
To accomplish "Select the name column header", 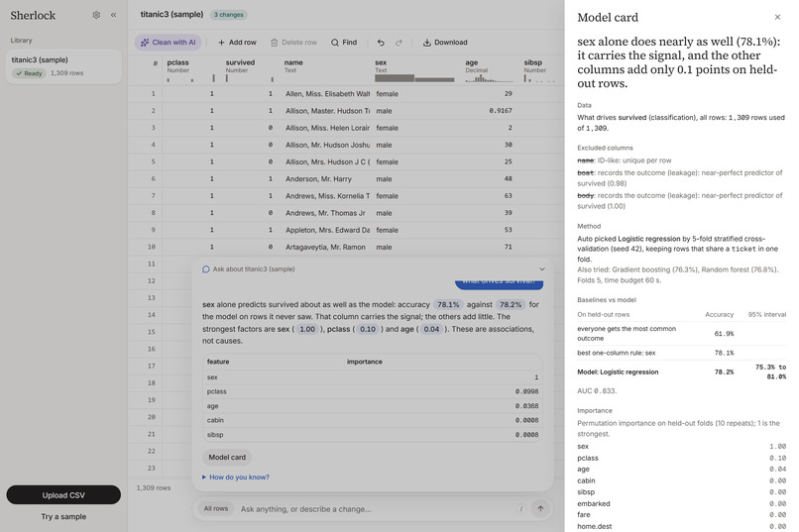I will [326, 70].
